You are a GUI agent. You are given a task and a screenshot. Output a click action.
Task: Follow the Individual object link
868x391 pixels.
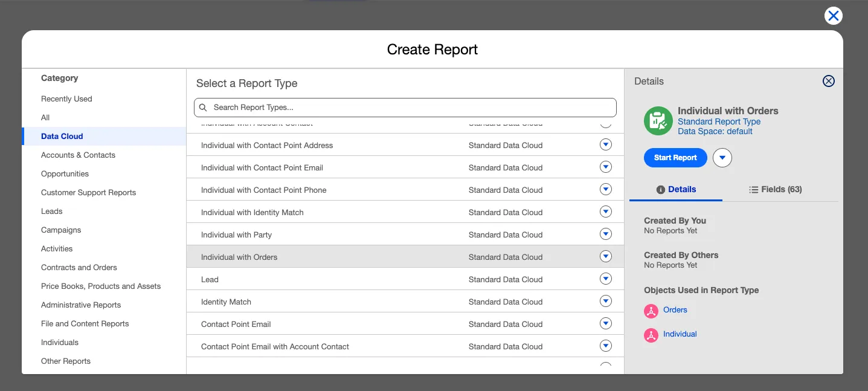click(x=680, y=334)
